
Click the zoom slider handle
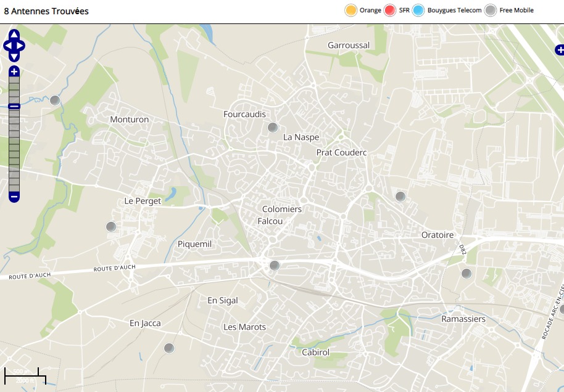click(14, 107)
